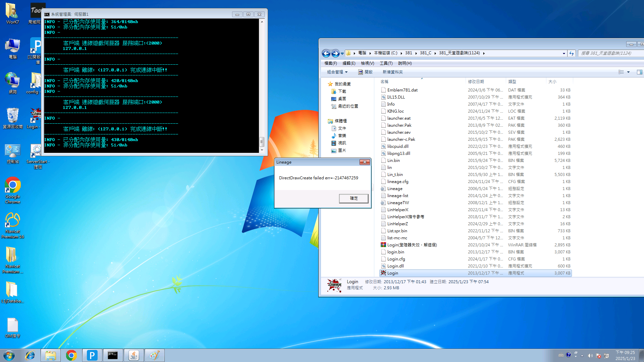Open File Explorer from the taskbar
Viewport: 644px width, 362px height.
click(51, 355)
